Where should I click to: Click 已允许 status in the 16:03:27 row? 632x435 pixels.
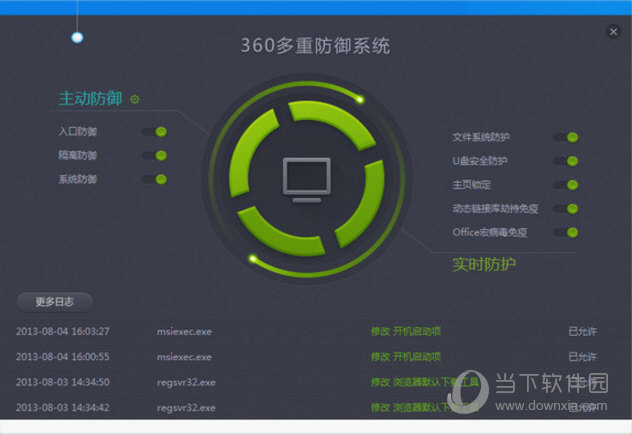pos(582,331)
